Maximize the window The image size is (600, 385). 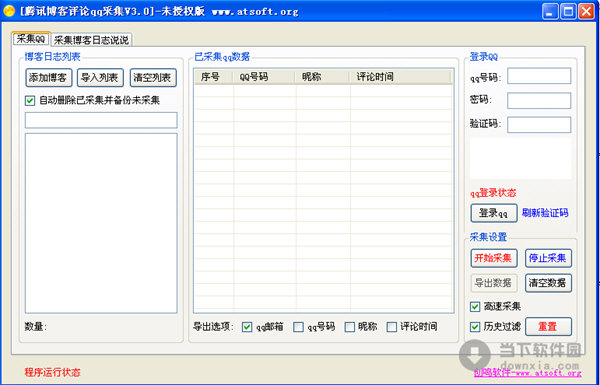(568, 12)
